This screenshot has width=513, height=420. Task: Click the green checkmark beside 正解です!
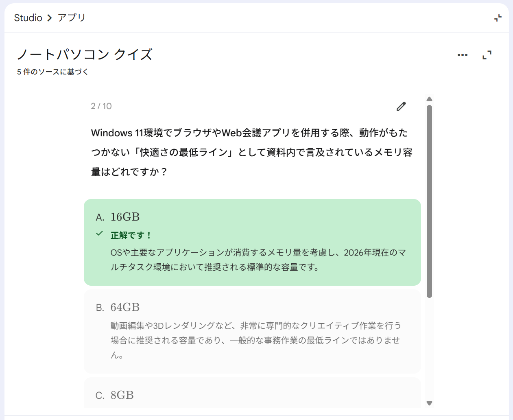tap(99, 234)
